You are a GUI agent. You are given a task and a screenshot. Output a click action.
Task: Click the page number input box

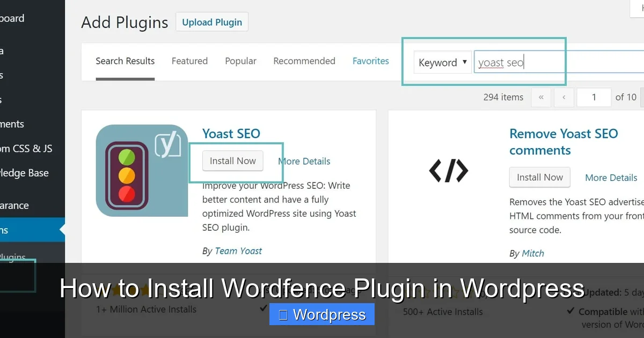point(594,97)
